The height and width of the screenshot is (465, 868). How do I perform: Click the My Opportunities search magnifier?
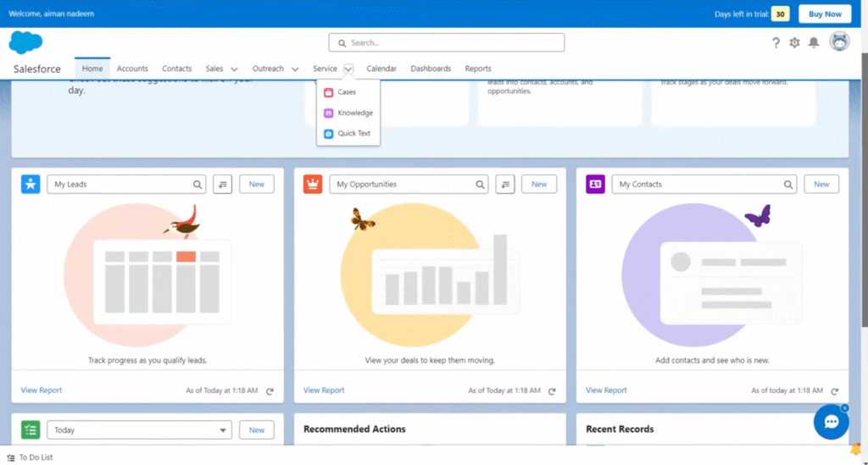click(480, 185)
